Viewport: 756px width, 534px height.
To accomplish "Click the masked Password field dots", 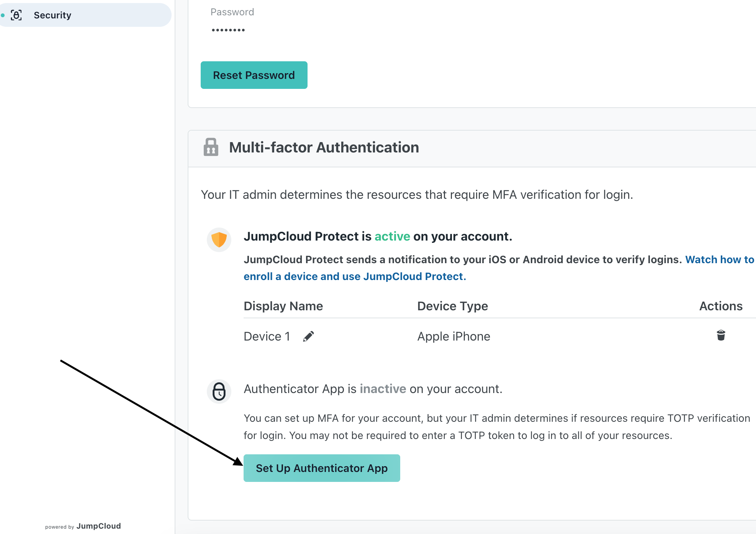I will (228, 30).
